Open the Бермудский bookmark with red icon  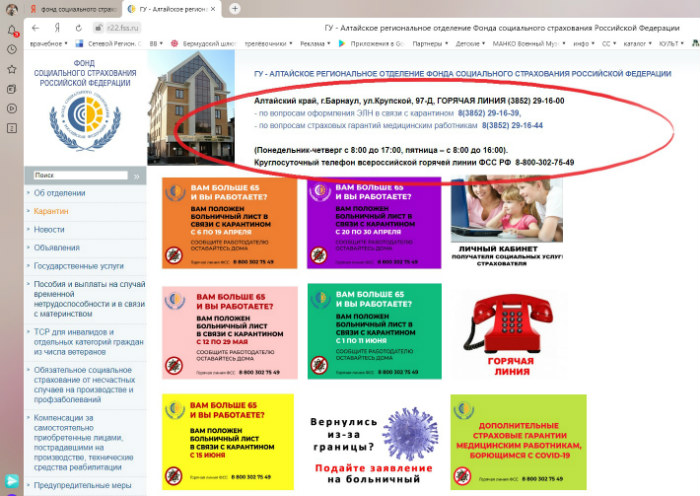(x=175, y=43)
